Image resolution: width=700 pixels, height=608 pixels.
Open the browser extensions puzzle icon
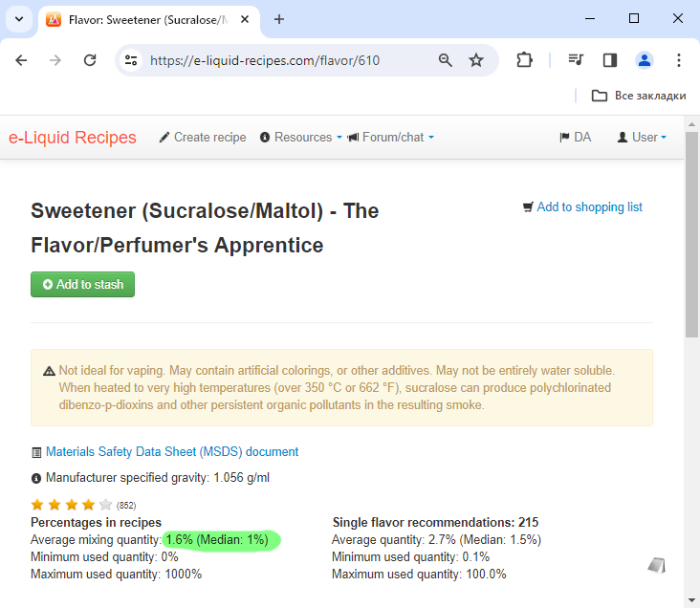coord(524,60)
